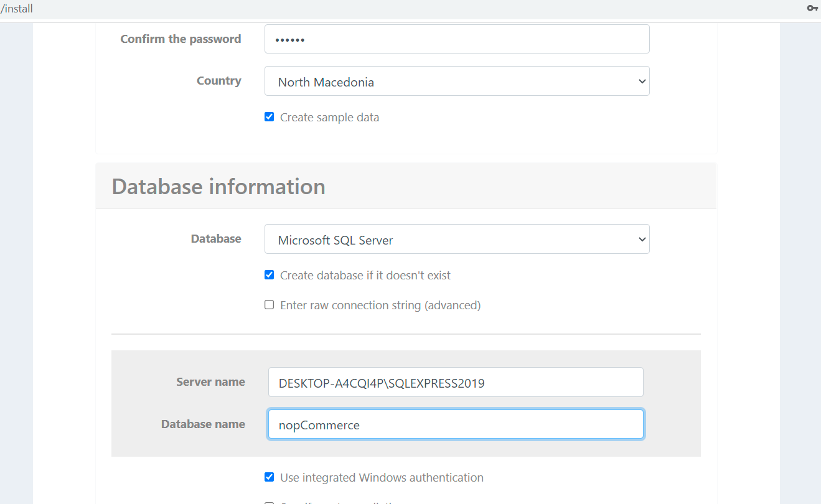Click the /install address bar text

pos(17,9)
